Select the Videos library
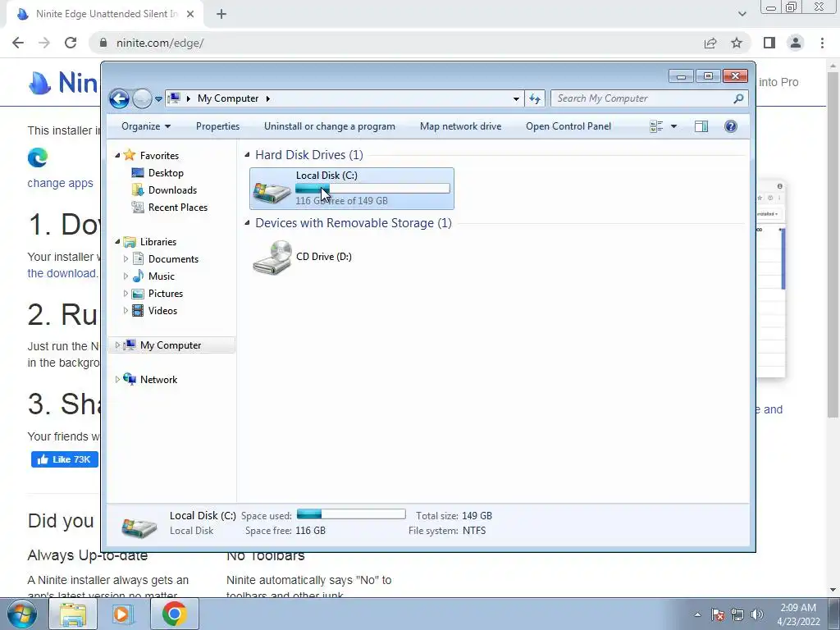840x630 pixels. (x=162, y=311)
